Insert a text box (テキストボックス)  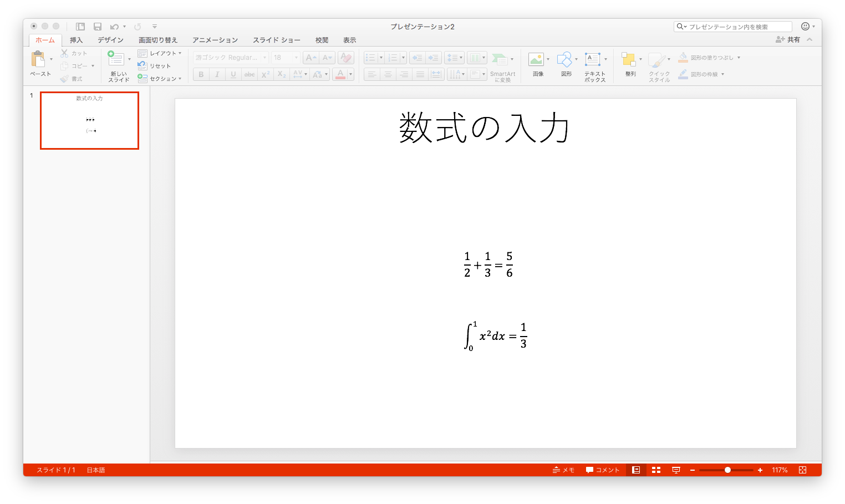[x=593, y=59]
